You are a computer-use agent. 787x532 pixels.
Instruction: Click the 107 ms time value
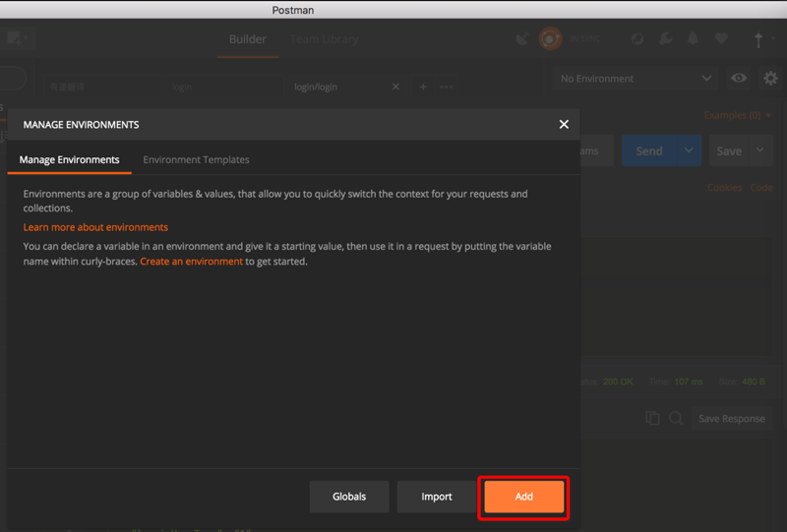tap(689, 382)
